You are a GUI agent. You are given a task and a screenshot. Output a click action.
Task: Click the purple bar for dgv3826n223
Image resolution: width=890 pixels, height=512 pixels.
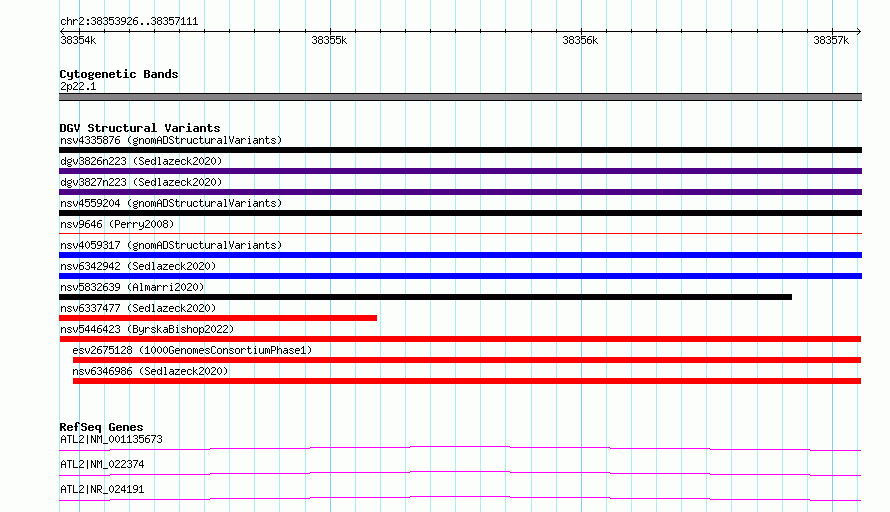point(460,171)
